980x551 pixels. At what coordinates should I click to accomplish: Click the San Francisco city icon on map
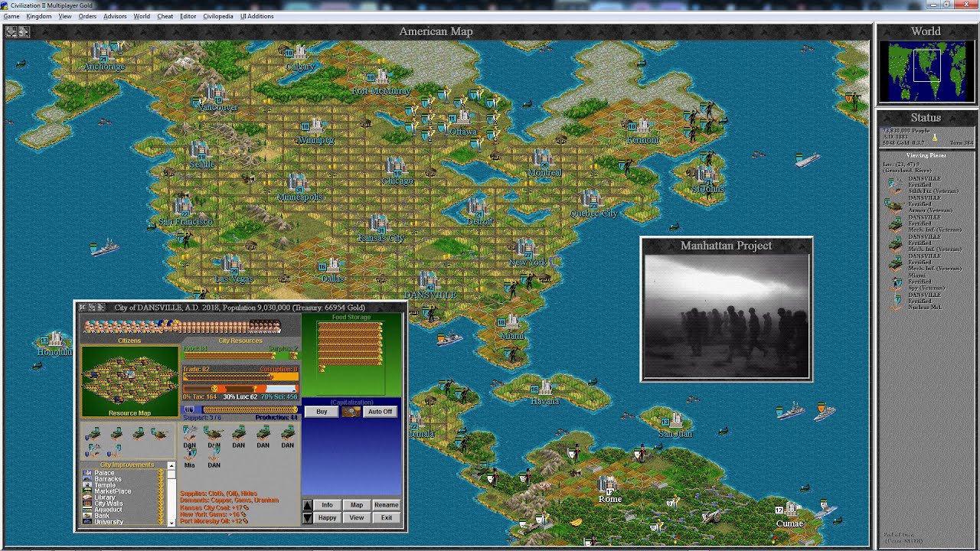coord(184,207)
